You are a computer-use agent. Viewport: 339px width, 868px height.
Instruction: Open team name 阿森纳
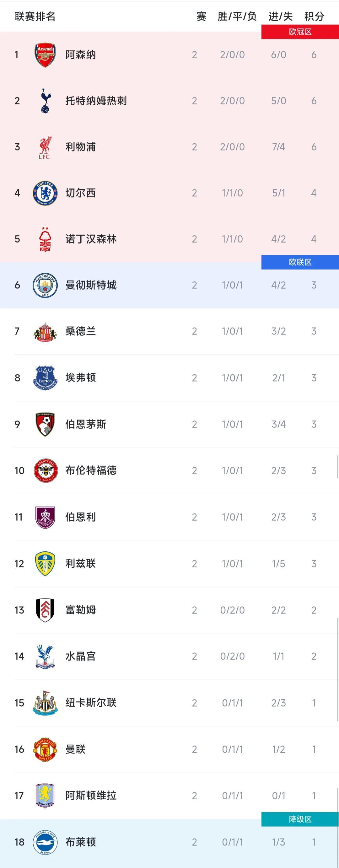pyautogui.click(x=81, y=55)
